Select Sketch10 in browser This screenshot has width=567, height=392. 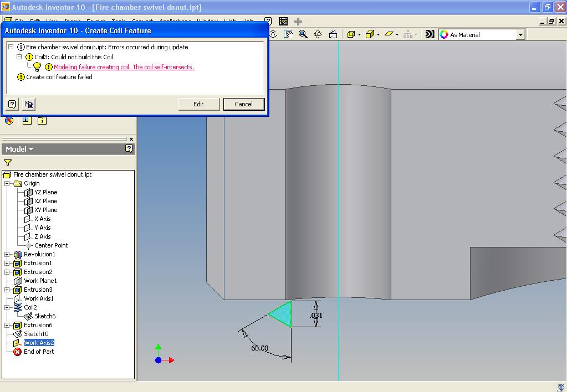point(36,334)
